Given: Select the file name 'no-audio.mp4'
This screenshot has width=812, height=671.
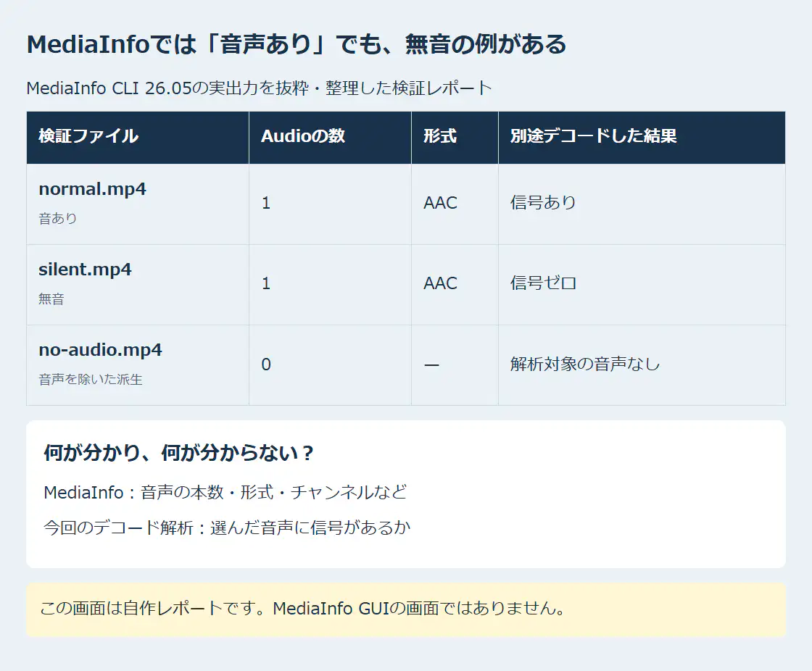Looking at the screenshot, I should [100, 351].
